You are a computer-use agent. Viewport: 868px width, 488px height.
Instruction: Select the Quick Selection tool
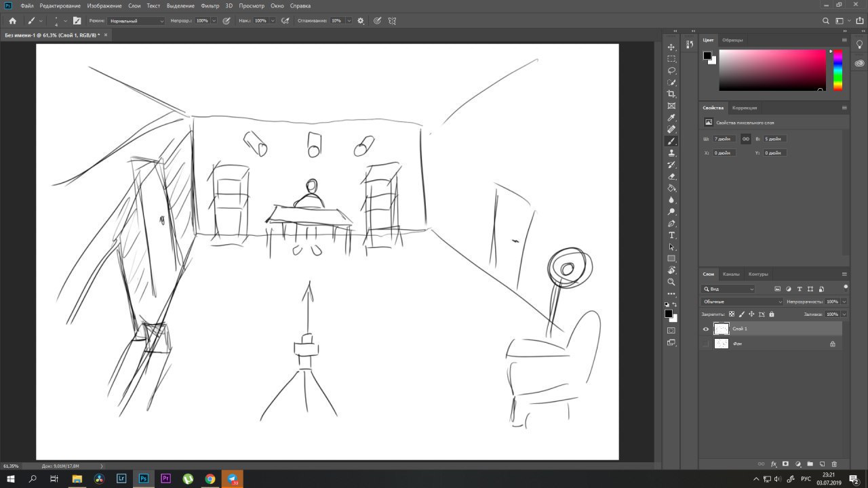coord(671,82)
